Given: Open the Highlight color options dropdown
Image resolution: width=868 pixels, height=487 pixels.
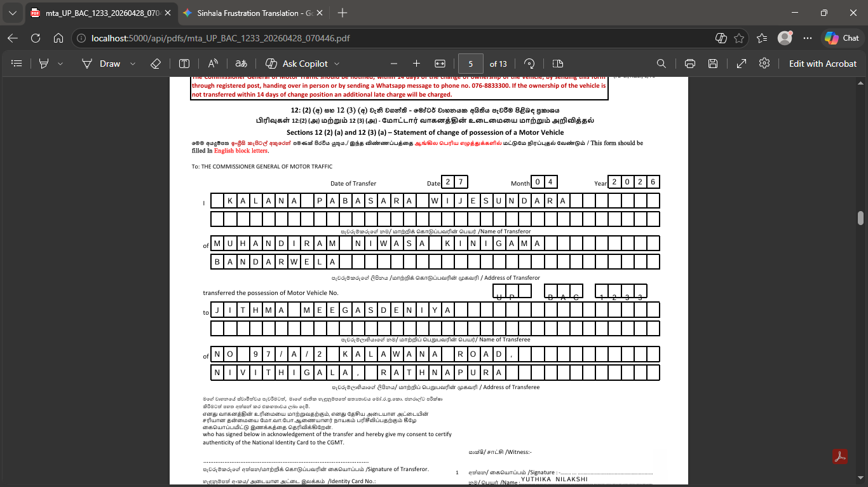Looking at the screenshot, I should click(60, 64).
